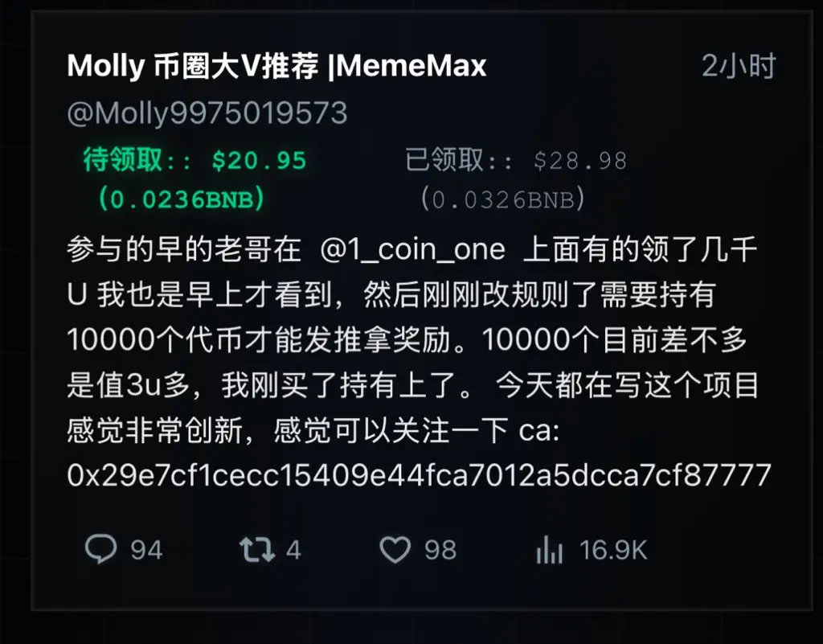823x644 pixels.
Task: Click the green (0.0236BNB) value
Action: tap(182, 199)
